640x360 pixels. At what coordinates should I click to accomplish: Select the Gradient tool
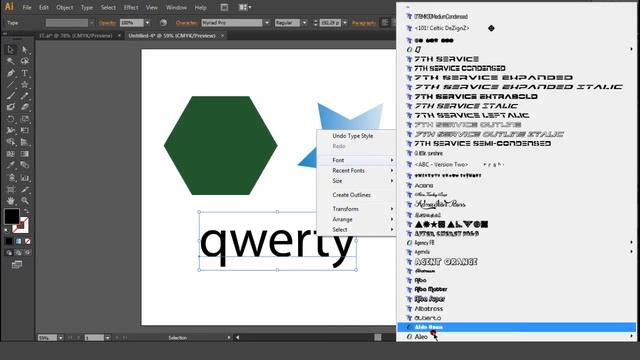click(x=24, y=154)
